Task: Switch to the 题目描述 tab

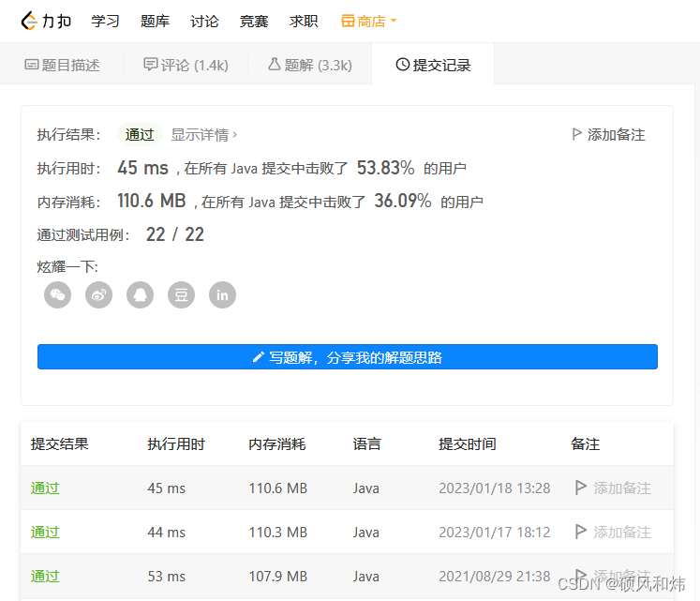Action: click(62, 66)
